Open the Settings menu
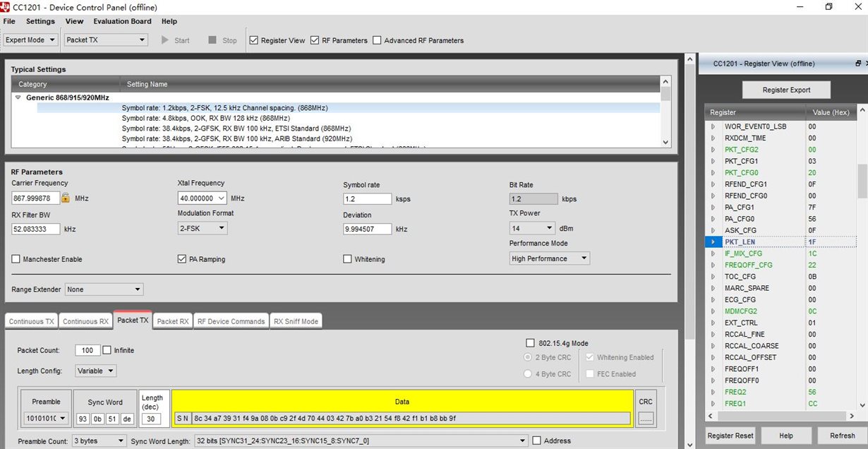The width and height of the screenshot is (868, 449). [40, 21]
